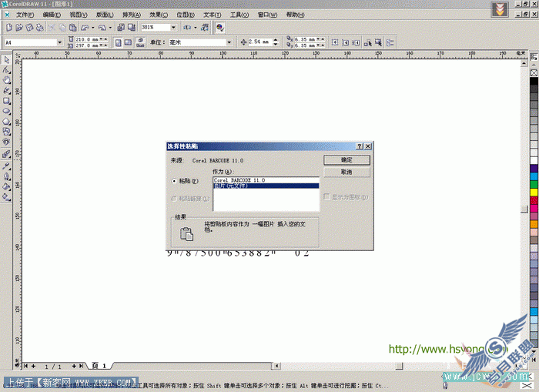Click the add page plus button after 1/1
The image size is (539, 392).
click(x=74, y=367)
